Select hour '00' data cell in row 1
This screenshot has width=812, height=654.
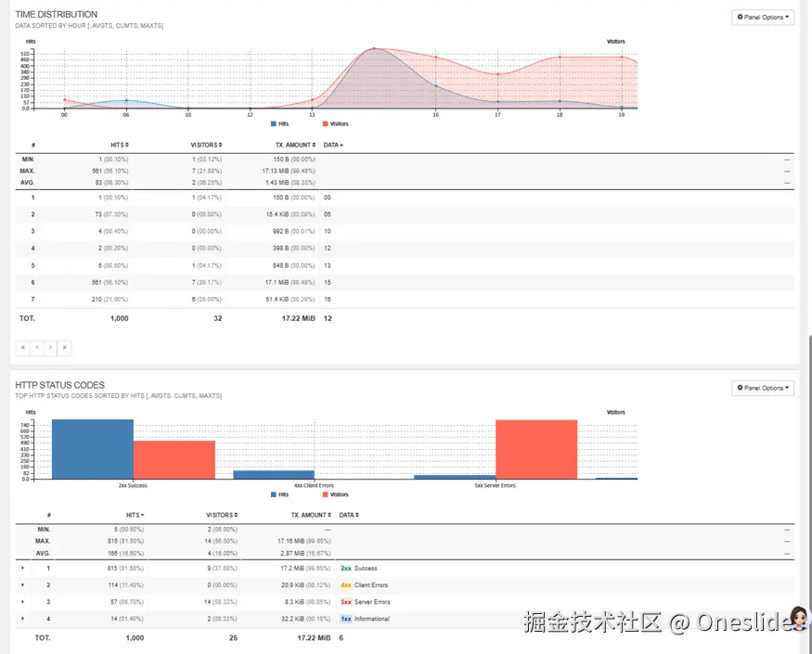[x=328, y=198]
